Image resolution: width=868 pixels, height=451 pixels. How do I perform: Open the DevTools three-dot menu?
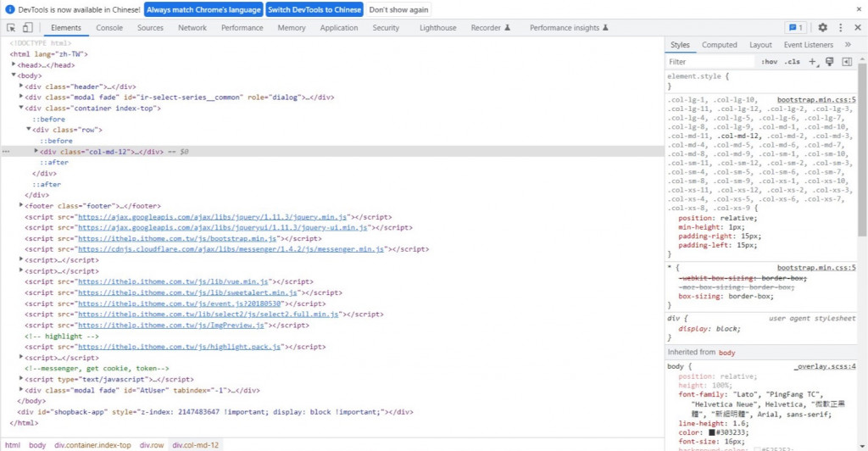click(840, 28)
